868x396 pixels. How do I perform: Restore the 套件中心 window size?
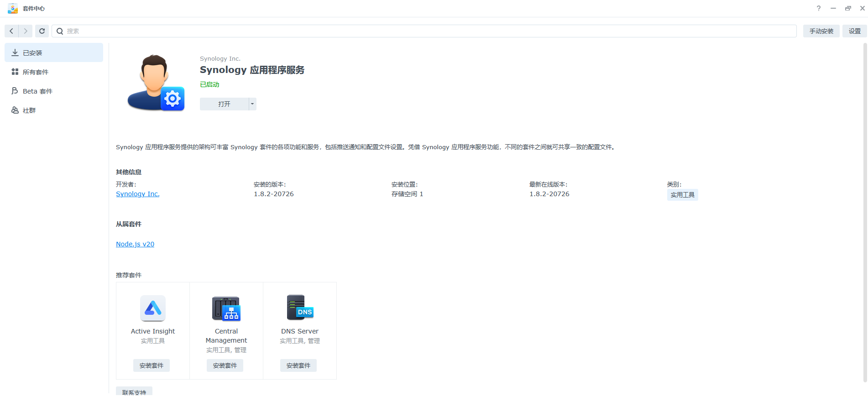coord(848,8)
